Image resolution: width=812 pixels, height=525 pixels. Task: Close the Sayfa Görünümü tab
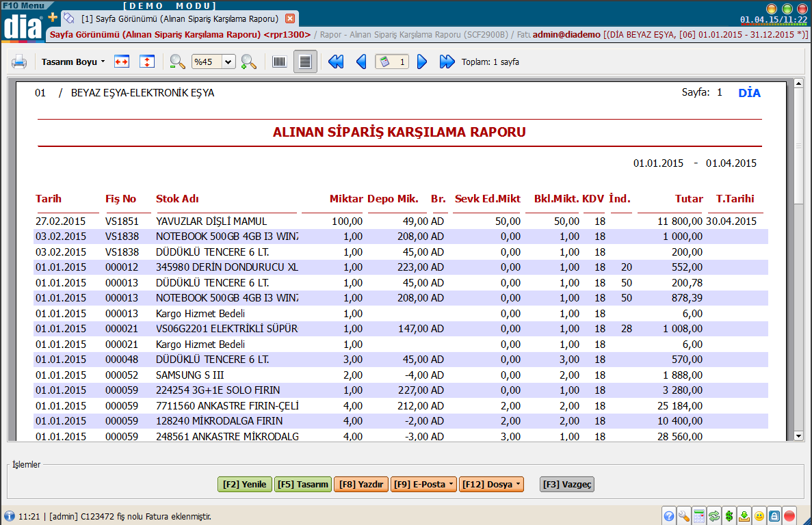pyautogui.click(x=290, y=18)
